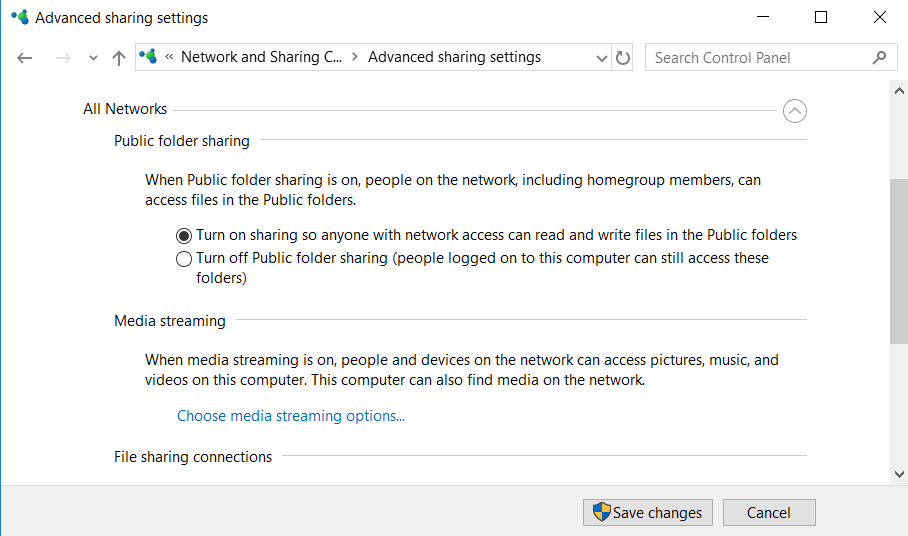Click the All Networks heading text

pyautogui.click(x=125, y=109)
